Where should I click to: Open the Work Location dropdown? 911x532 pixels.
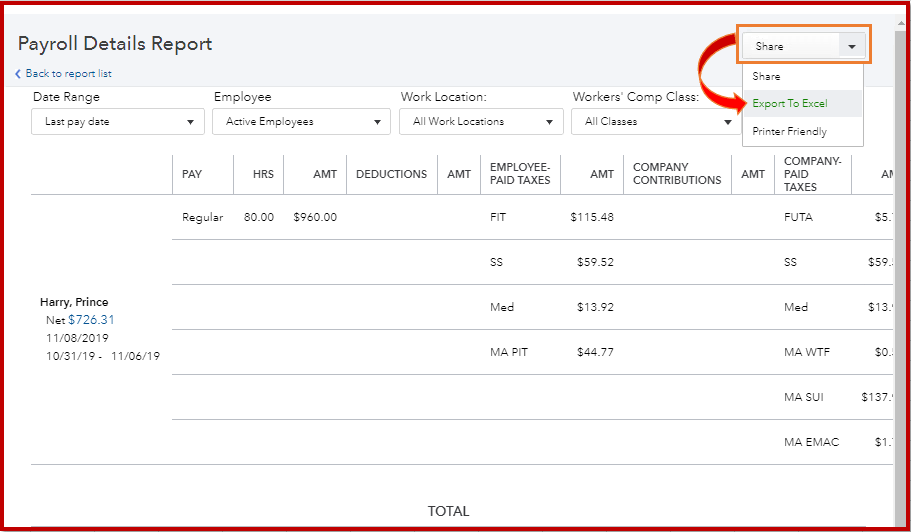point(480,122)
